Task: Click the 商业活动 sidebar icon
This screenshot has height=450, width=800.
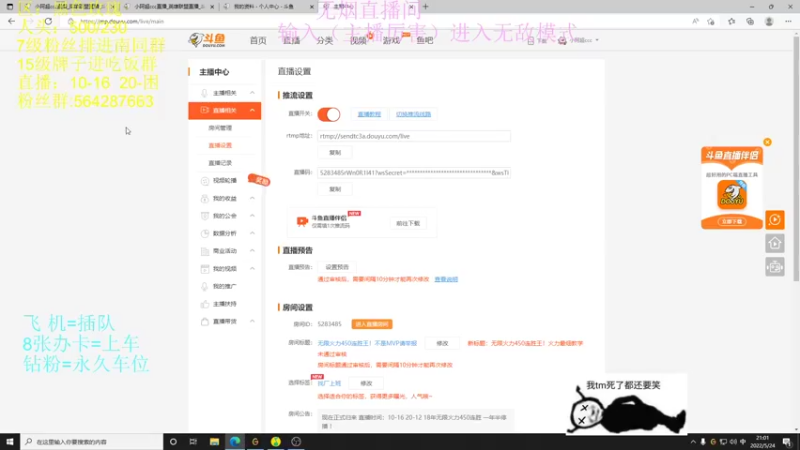Action: (x=205, y=251)
